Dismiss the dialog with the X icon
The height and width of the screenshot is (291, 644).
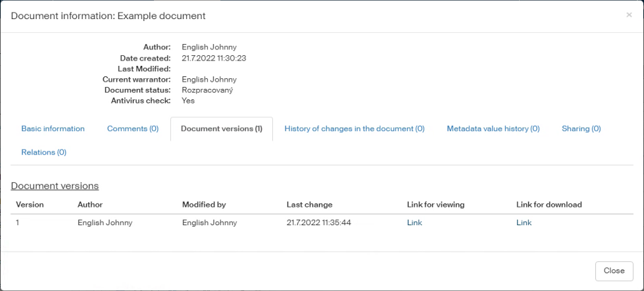629,15
